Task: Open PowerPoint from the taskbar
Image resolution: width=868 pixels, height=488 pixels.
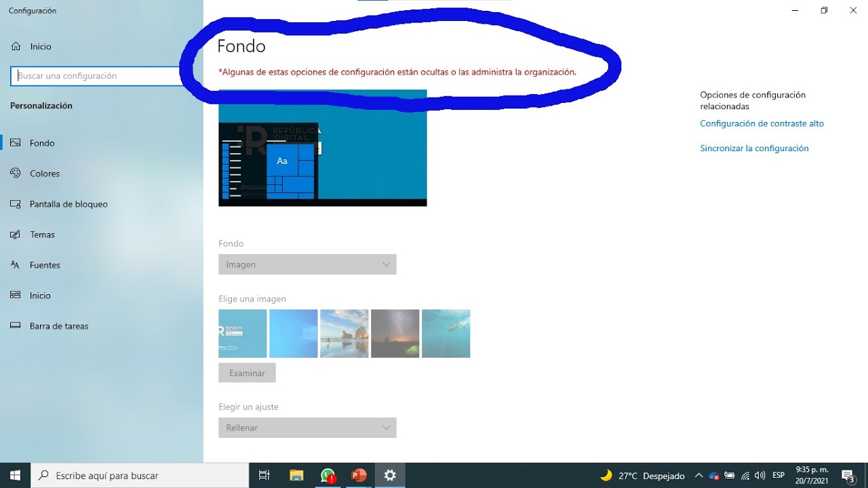Action: pyautogui.click(x=359, y=475)
